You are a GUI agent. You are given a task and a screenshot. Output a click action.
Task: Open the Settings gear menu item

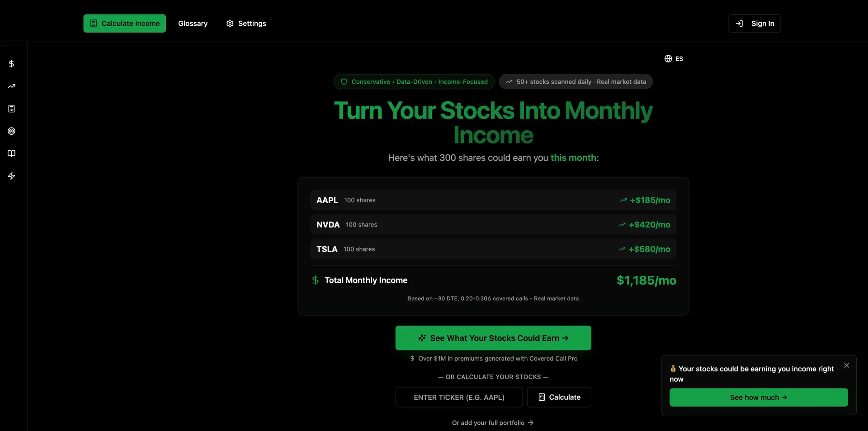246,24
